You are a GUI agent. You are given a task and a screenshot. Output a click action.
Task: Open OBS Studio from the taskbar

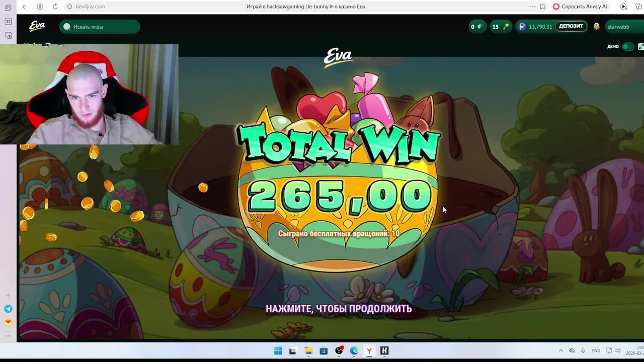(x=339, y=350)
